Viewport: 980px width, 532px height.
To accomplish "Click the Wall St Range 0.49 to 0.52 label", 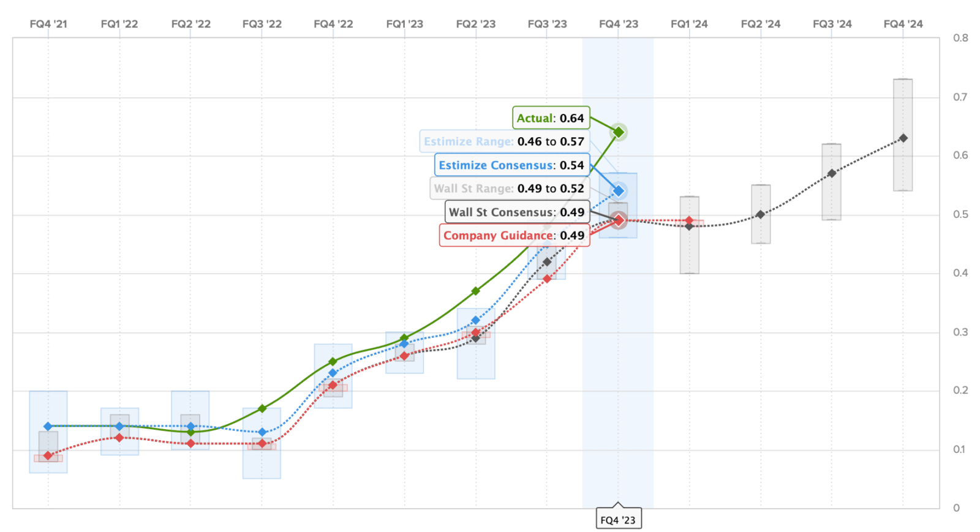I will [510, 189].
